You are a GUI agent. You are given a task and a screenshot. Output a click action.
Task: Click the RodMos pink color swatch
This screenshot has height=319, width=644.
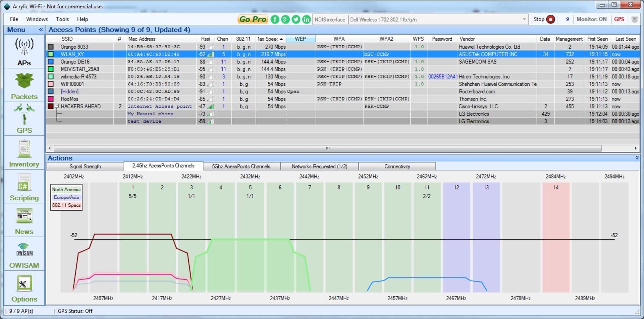(x=51, y=99)
